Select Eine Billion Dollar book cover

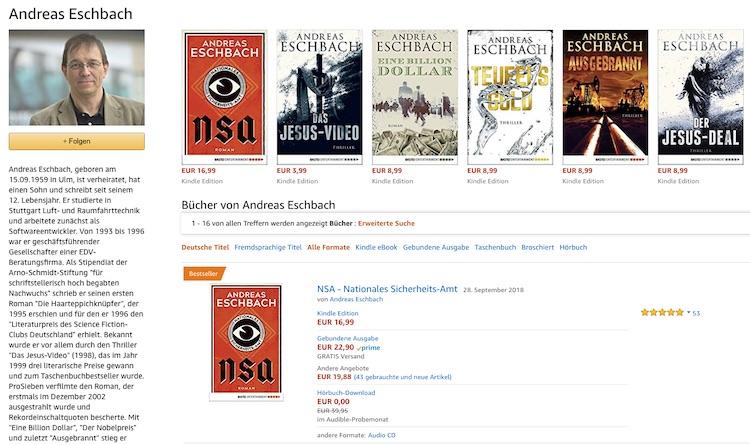point(415,97)
